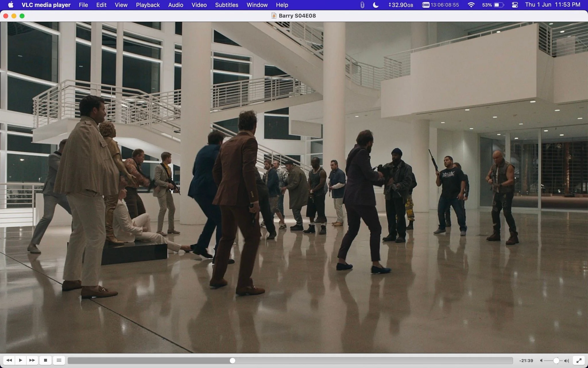Zoom the window with green button
Viewport: 588px width, 368px height.
point(22,16)
